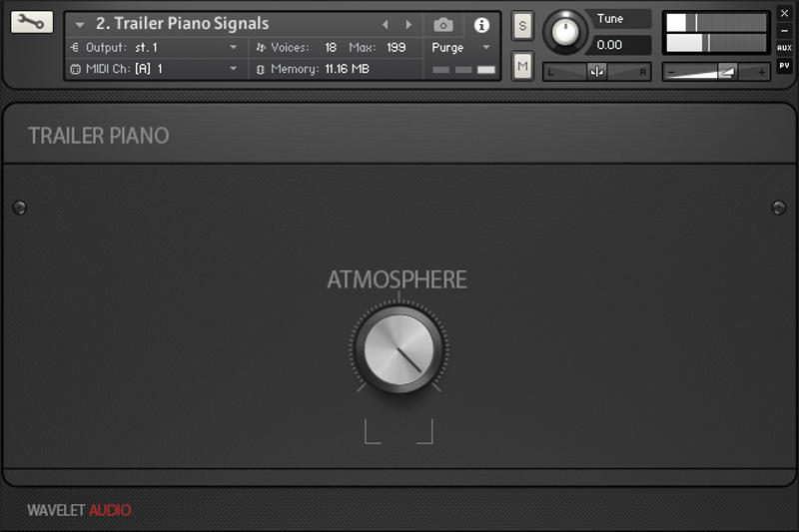Open the Purge menu
Viewport: 799px width, 532px height.
[x=461, y=48]
